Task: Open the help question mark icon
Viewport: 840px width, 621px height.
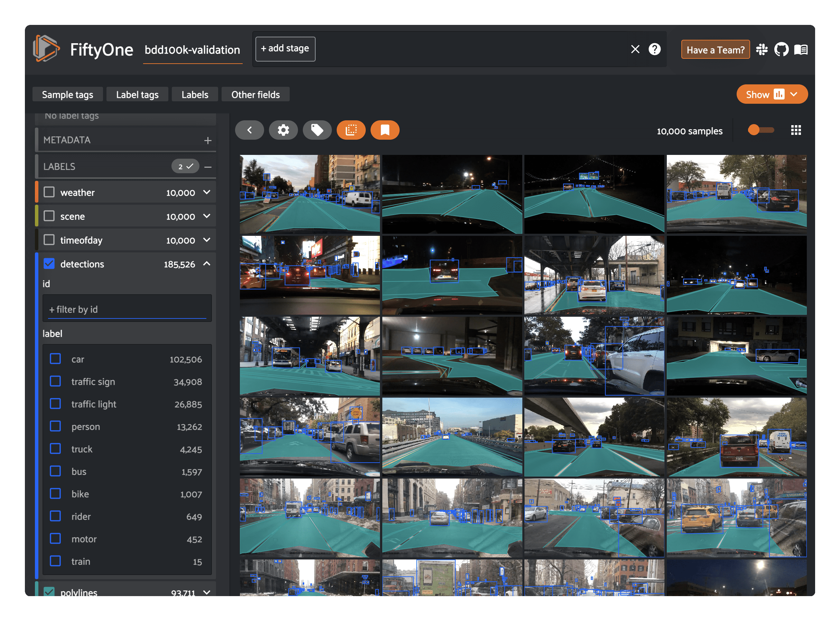Action: coord(654,49)
